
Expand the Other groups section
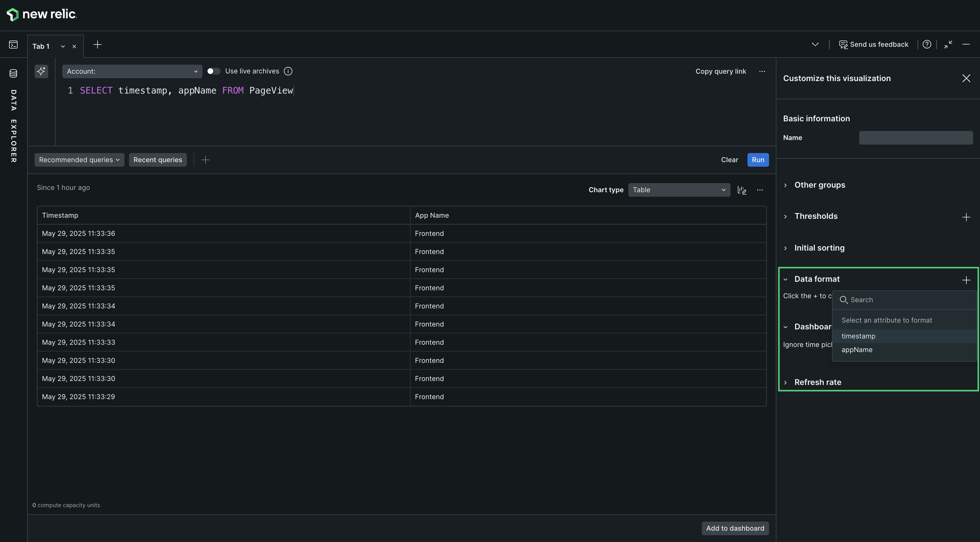(x=820, y=185)
